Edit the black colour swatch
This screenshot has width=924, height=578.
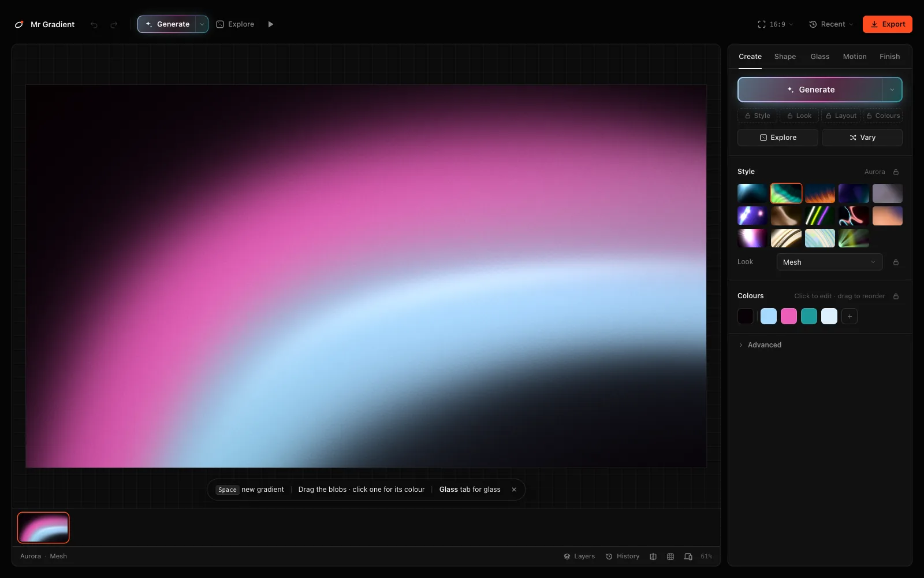point(746,316)
